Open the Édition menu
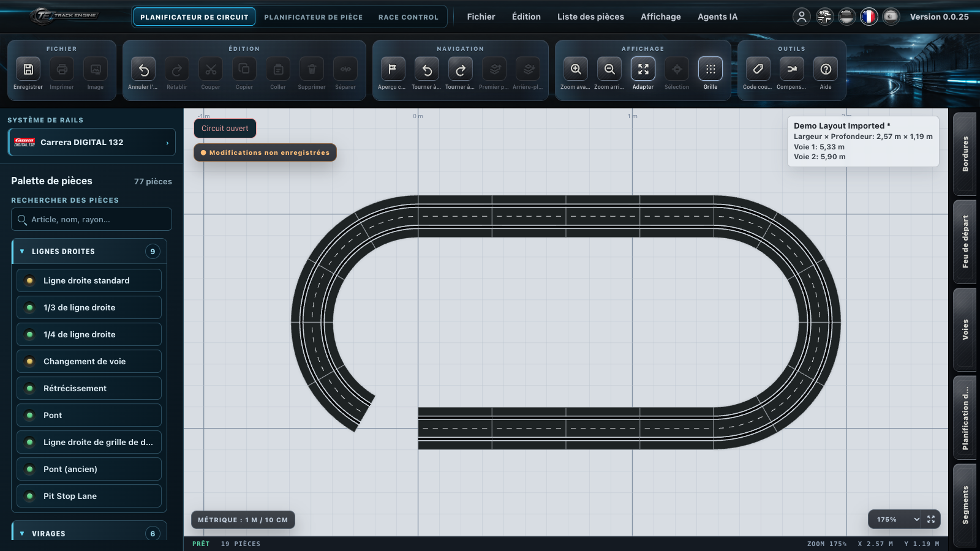 (x=526, y=17)
